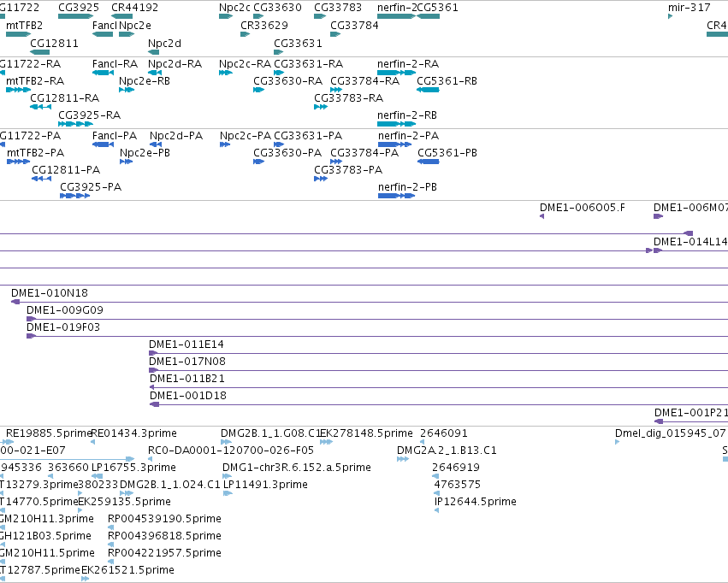Select the CG5361-PB protein feature

[429, 162]
